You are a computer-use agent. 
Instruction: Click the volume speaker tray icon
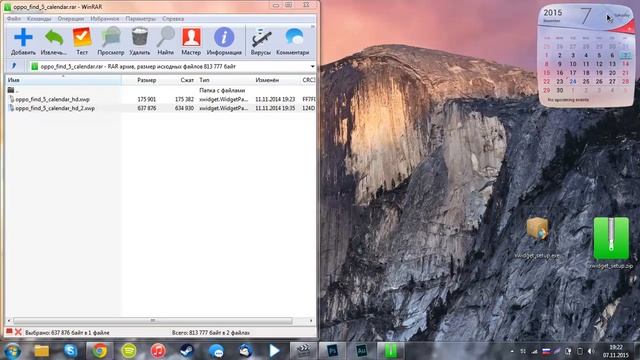(591, 351)
